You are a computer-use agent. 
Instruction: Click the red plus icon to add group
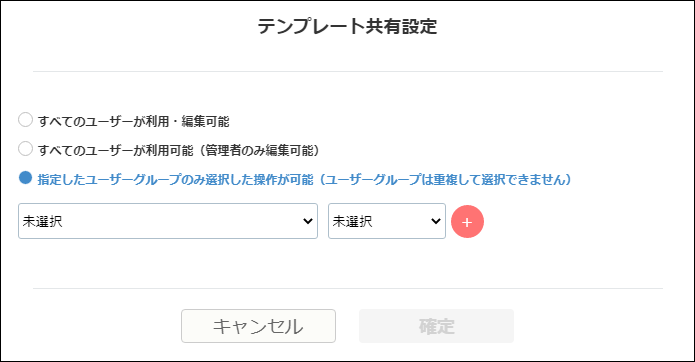(467, 222)
